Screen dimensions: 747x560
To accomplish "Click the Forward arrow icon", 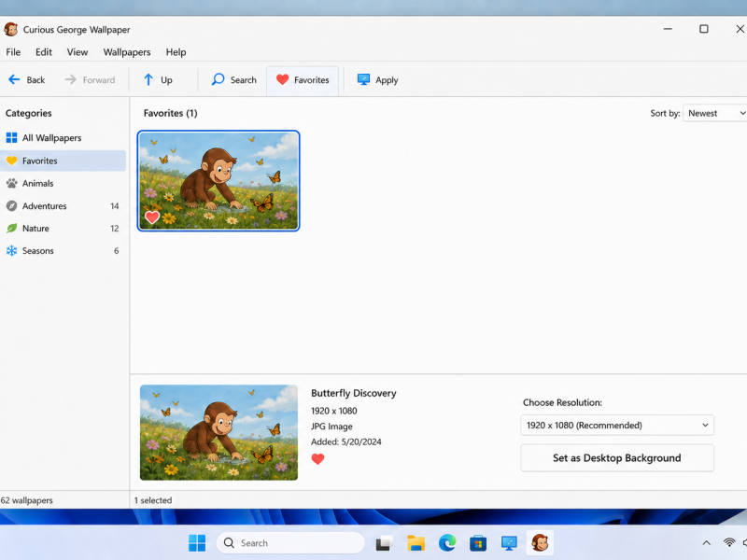I will 71,79.
